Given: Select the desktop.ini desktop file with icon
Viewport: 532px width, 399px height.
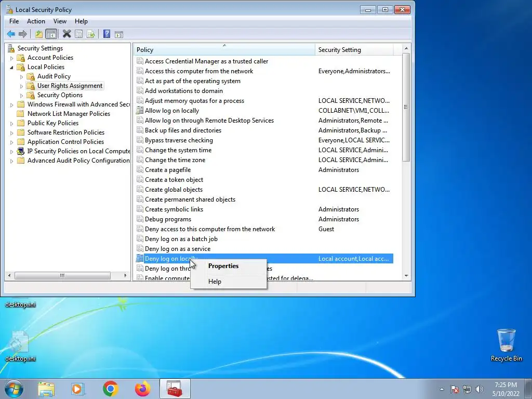Looking at the screenshot, I should tap(20, 347).
